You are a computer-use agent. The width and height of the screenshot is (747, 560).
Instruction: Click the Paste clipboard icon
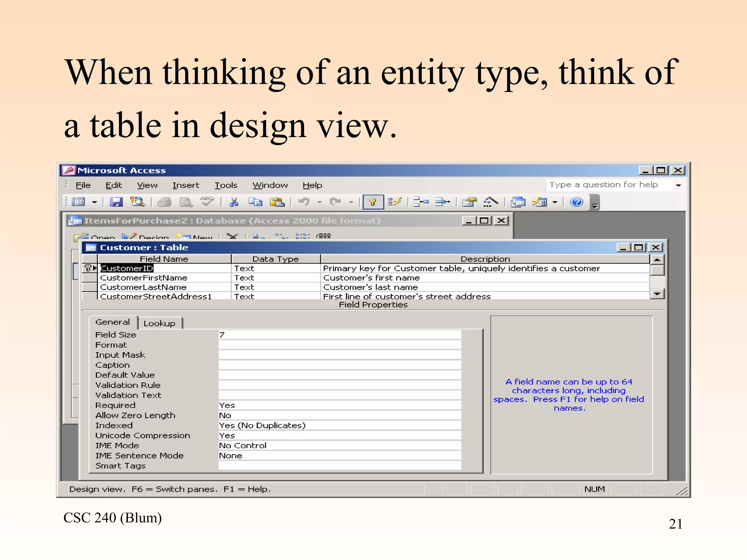point(277,202)
